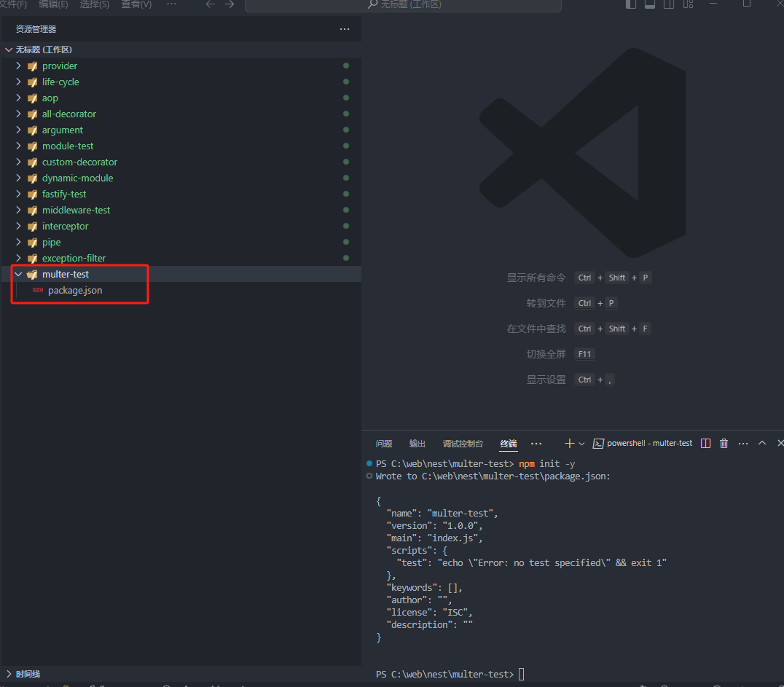Image resolution: width=784 pixels, height=687 pixels.
Task: Open the new terminal profile dropdown arrow
Action: tap(581, 444)
